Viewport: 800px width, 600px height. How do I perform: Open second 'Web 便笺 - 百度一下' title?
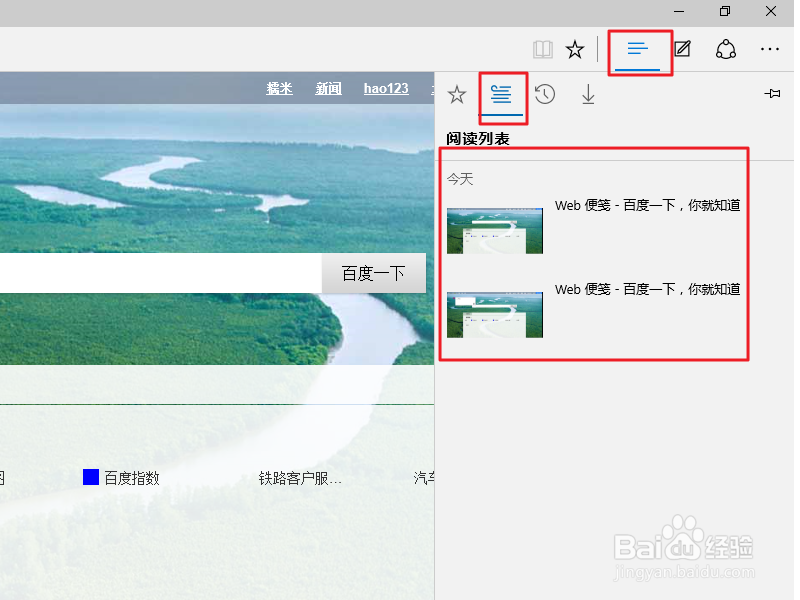click(647, 289)
